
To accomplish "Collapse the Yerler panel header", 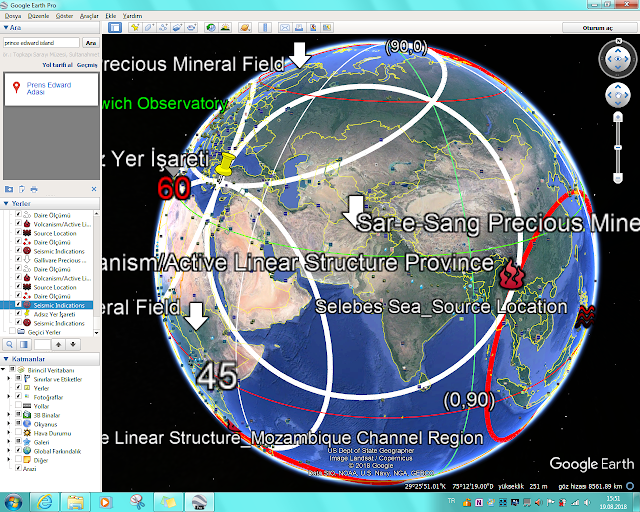I will pyautogui.click(x=6, y=203).
